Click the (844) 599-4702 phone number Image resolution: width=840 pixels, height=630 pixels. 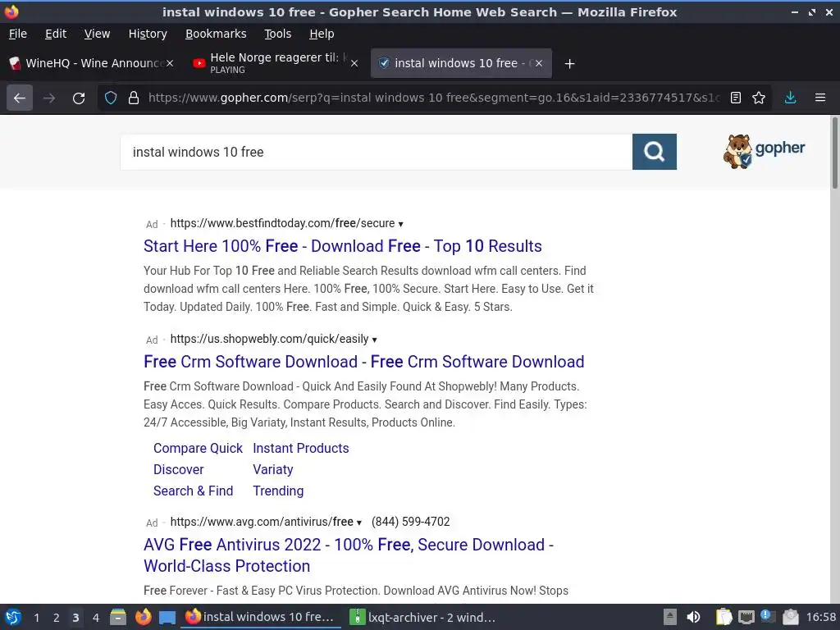tap(410, 522)
